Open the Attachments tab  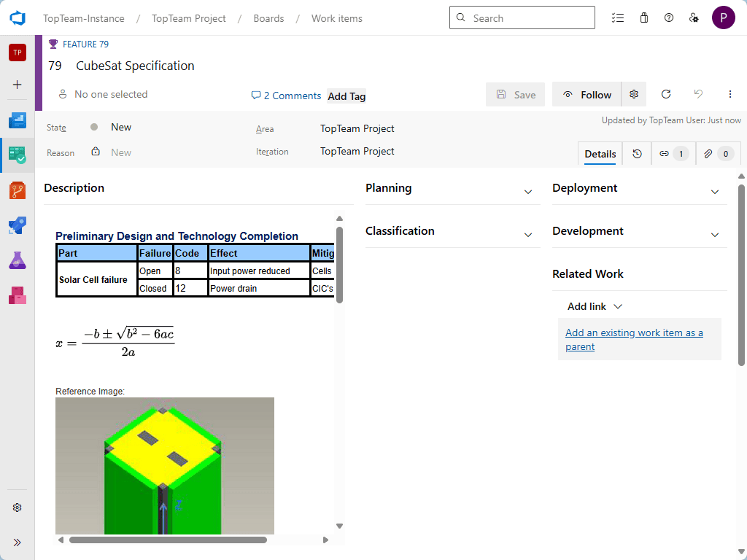tap(716, 154)
